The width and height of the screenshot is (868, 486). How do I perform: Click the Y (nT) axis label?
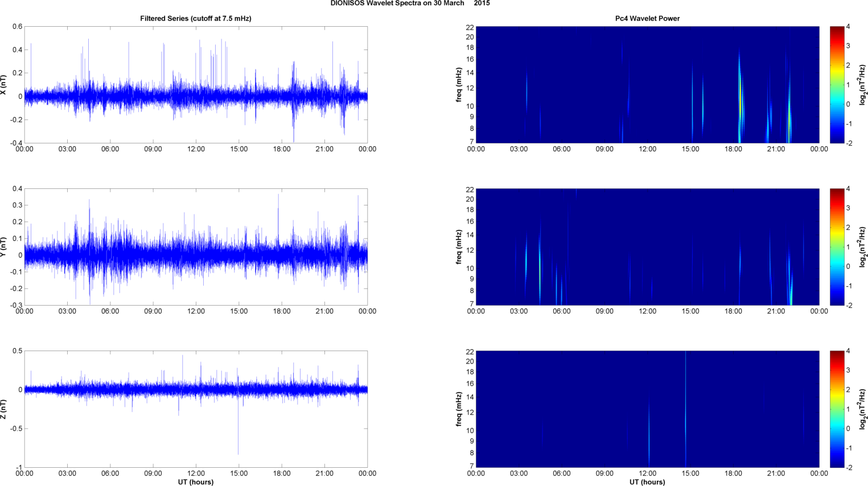[4, 247]
